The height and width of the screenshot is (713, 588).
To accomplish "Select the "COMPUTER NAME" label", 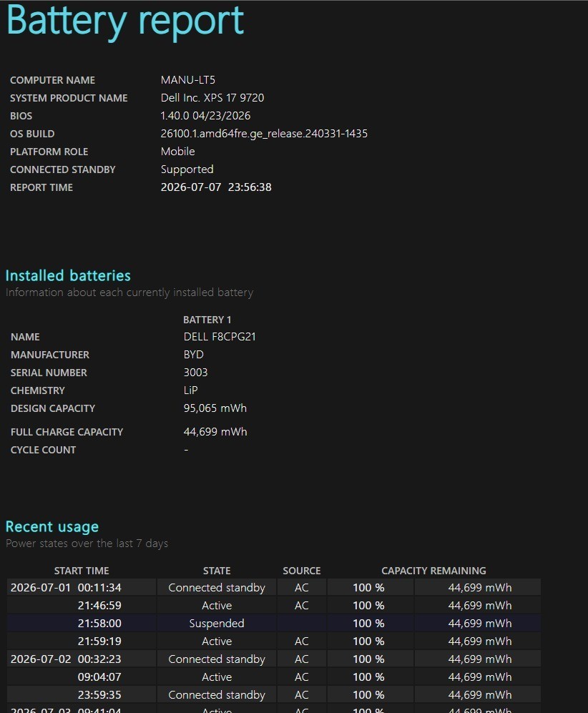I will (x=52, y=80).
